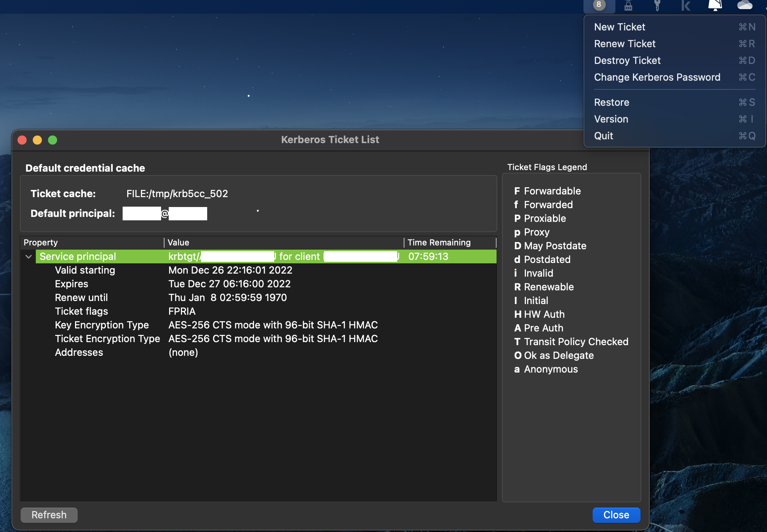Click the VPN padlock menu bar icon
The width and height of the screenshot is (767, 532).
click(x=628, y=5)
